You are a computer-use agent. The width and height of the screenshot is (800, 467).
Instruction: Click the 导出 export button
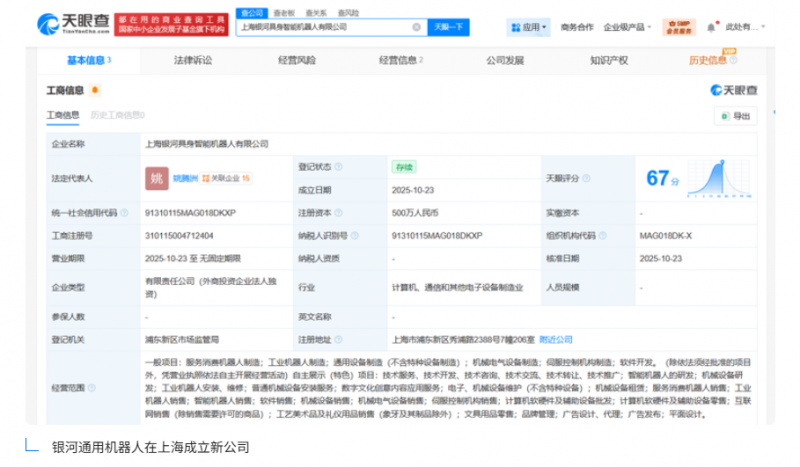[x=736, y=116]
